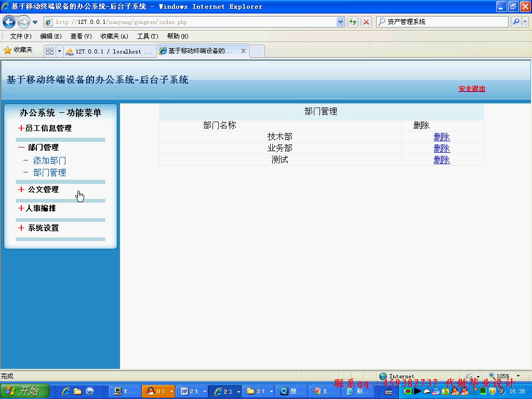Open the tab list dropdown arrow
Image resolution: width=532 pixels, height=399 pixels.
coord(59,51)
